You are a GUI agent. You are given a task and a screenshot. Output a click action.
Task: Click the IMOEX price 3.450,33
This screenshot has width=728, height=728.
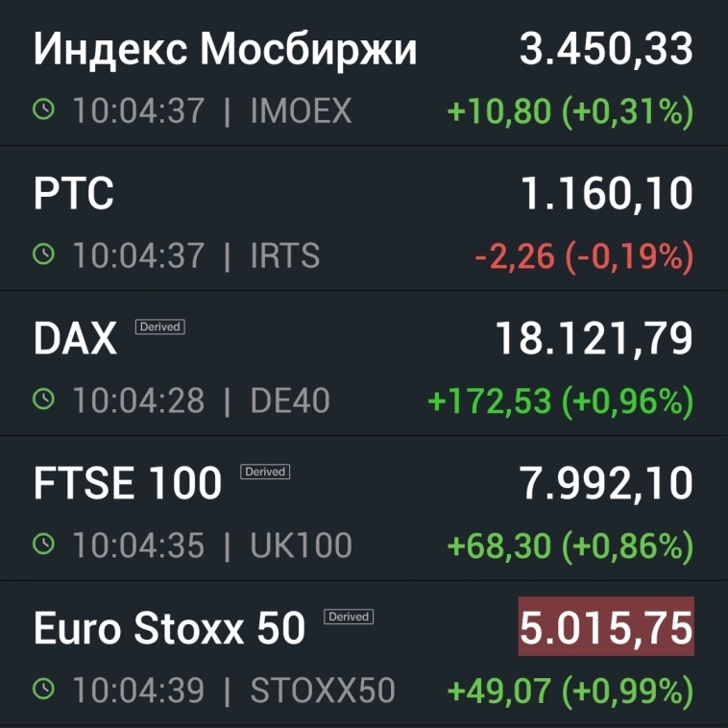606,50
